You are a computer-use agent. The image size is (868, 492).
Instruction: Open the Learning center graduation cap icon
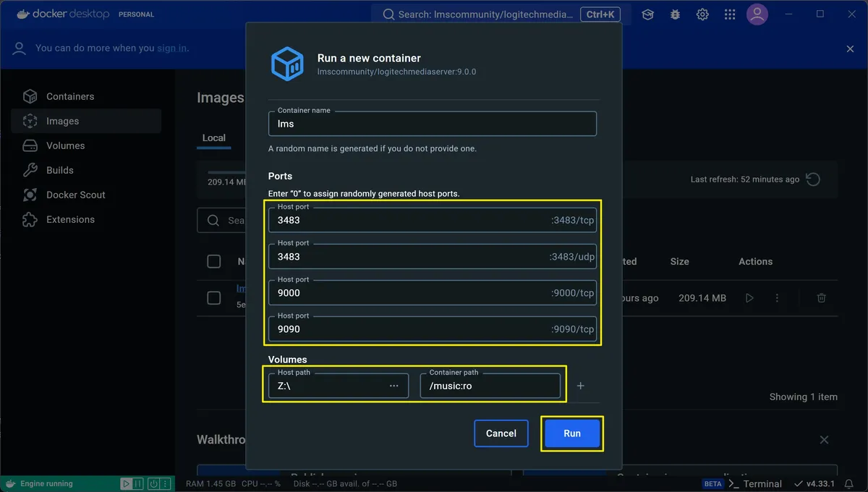pos(647,14)
